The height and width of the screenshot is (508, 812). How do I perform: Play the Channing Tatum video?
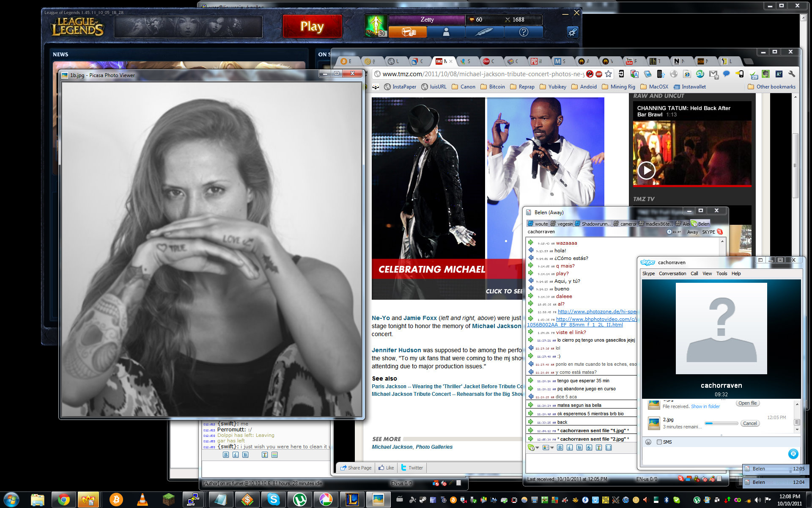646,171
